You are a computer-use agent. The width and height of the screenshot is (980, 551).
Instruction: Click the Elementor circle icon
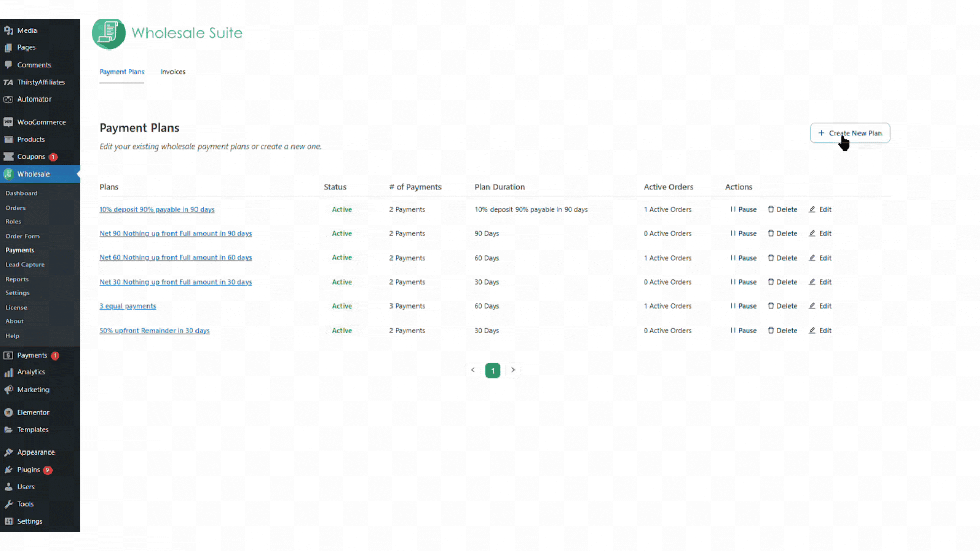pyautogui.click(x=8, y=412)
